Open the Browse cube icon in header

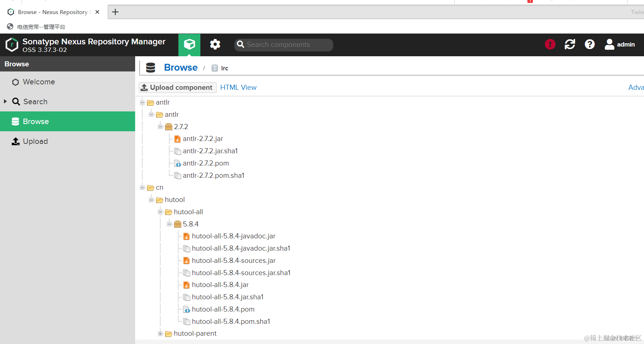189,44
